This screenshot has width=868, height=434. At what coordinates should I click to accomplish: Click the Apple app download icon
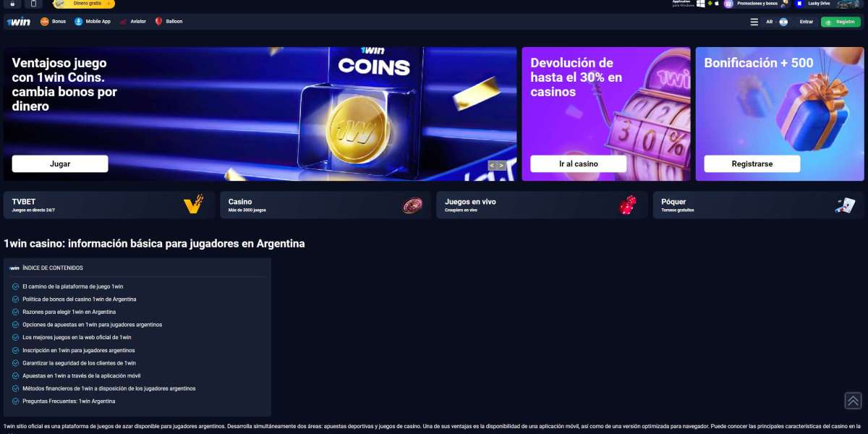pos(717,4)
